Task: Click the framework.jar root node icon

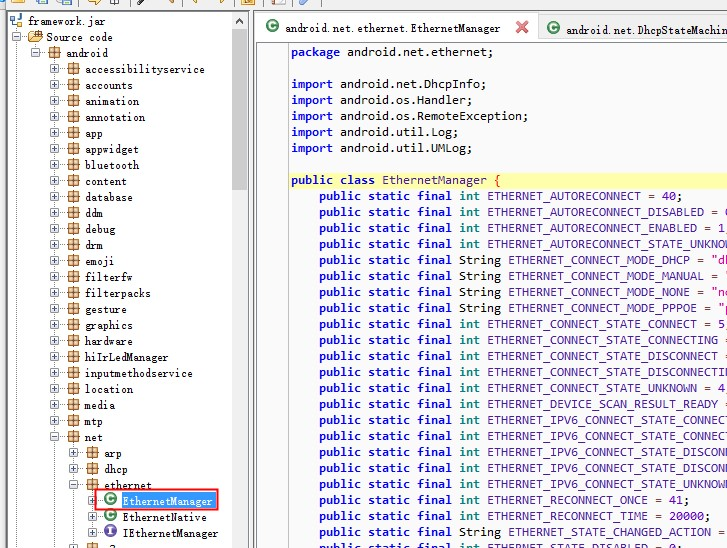Action: [x=16, y=20]
